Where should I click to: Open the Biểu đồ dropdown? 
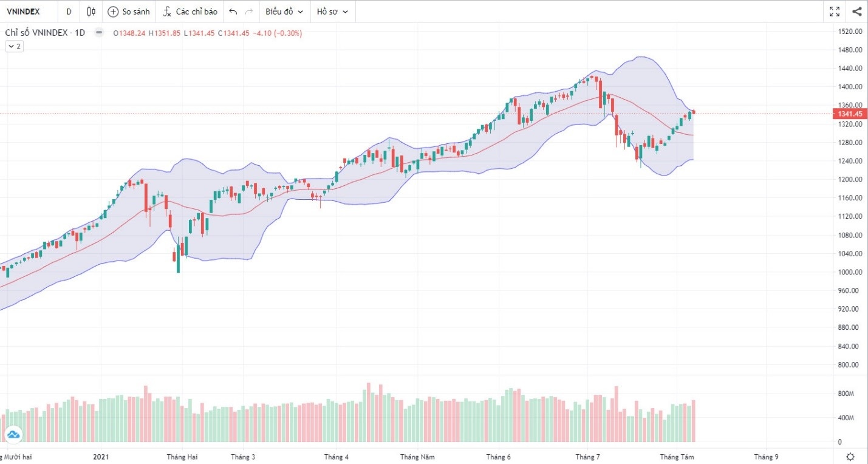click(284, 11)
